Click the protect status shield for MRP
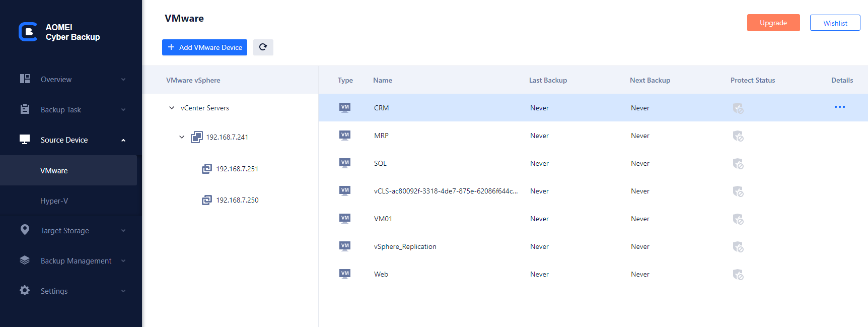Screen dimensions: 868x327 click(x=738, y=136)
